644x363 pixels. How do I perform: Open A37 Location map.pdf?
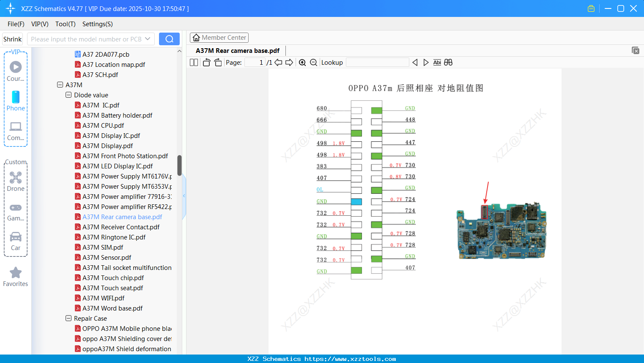(114, 64)
